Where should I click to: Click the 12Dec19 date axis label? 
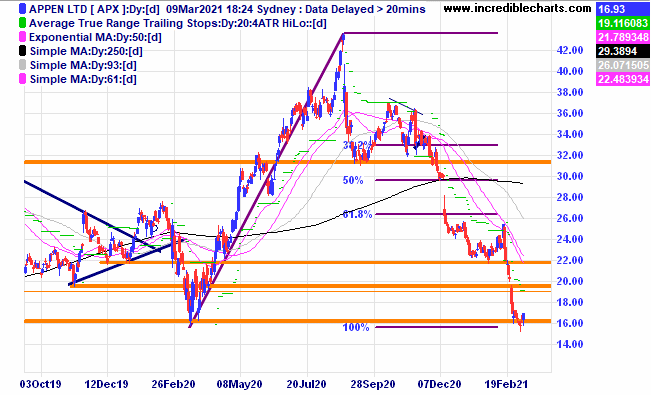[x=107, y=384]
